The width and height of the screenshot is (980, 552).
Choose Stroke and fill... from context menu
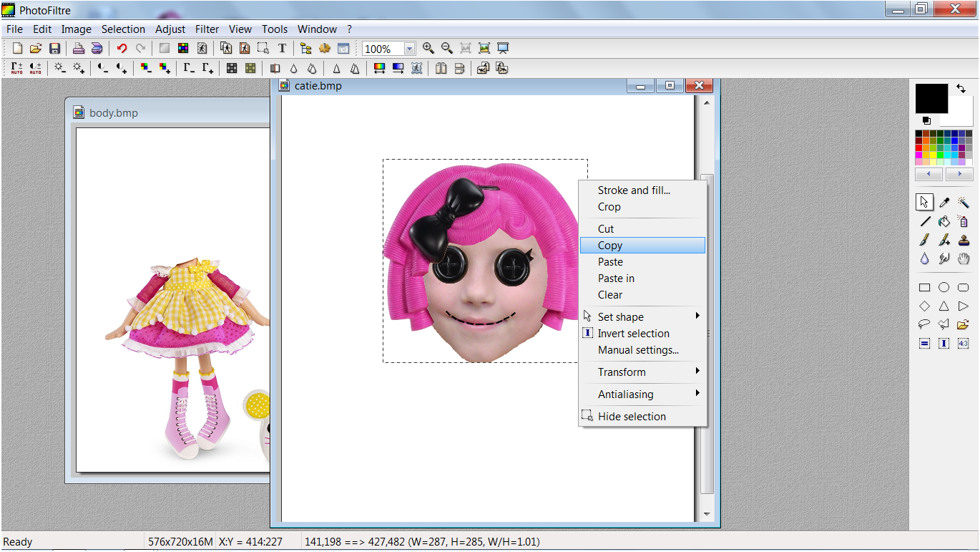(x=642, y=190)
